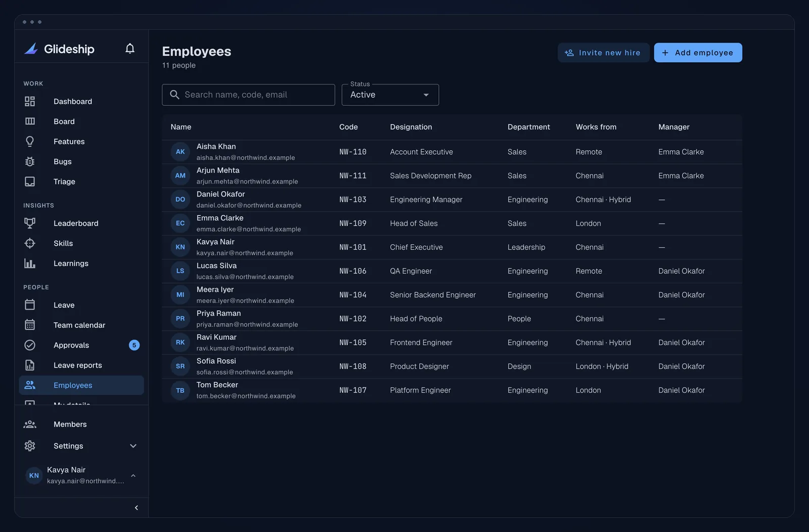Image resolution: width=809 pixels, height=532 pixels.
Task: Click the Works from column header
Action: [x=596, y=127]
